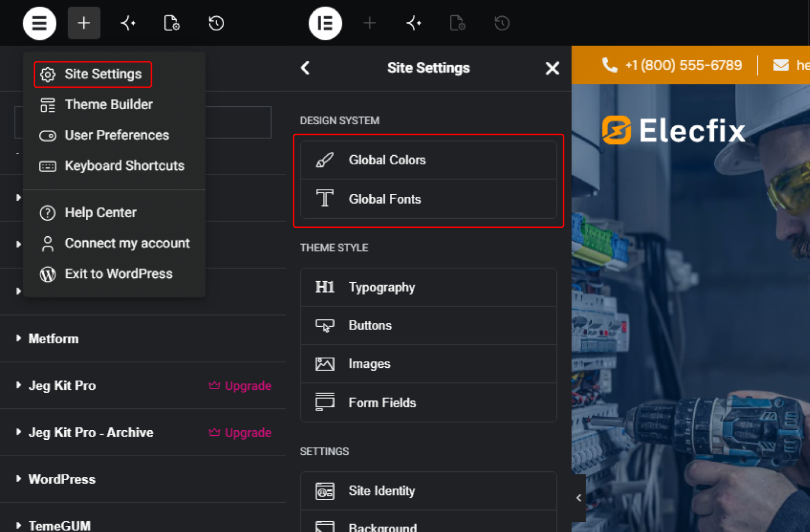Open Global Fonts settings

(429, 199)
